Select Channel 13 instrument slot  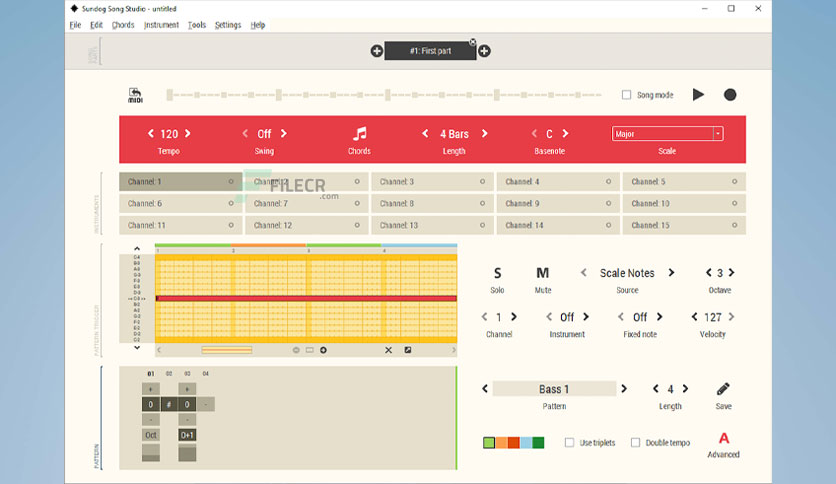pyautogui.click(x=432, y=225)
